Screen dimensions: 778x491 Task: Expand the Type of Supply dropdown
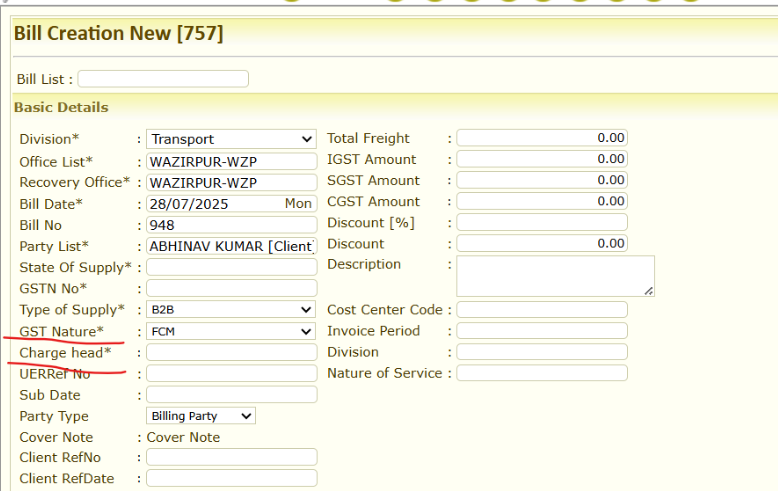click(231, 310)
